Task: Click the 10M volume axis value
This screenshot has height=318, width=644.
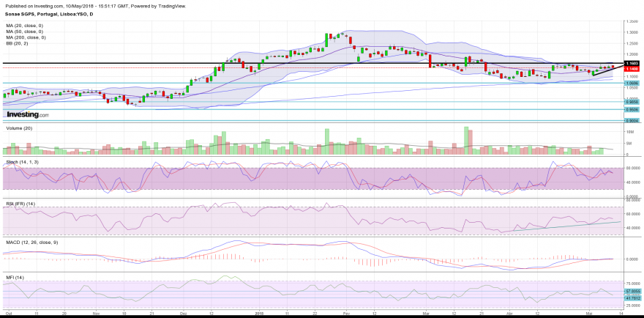Action: pyautogui.click(x=629, y=132)
